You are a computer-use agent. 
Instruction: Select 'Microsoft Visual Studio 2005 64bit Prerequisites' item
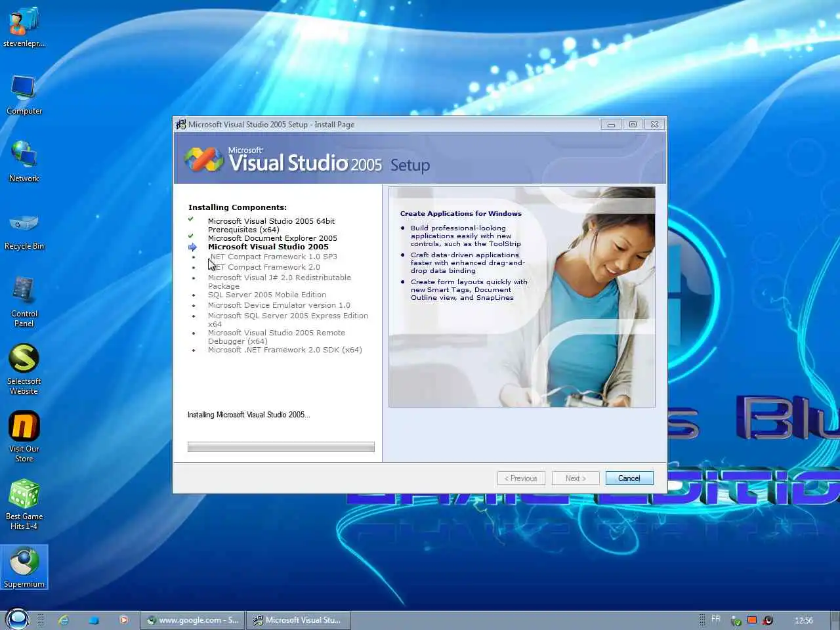pos(271,225)
